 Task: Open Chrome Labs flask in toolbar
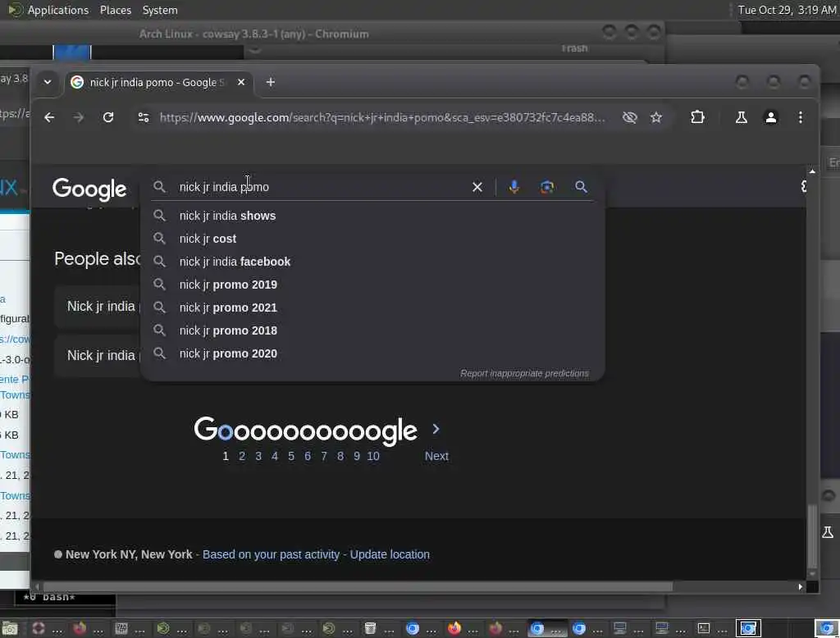[x=742, y=117]
